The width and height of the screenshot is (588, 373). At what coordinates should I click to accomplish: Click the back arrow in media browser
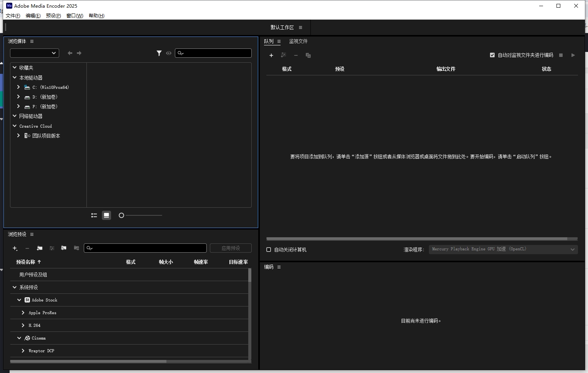click(70, 53)
